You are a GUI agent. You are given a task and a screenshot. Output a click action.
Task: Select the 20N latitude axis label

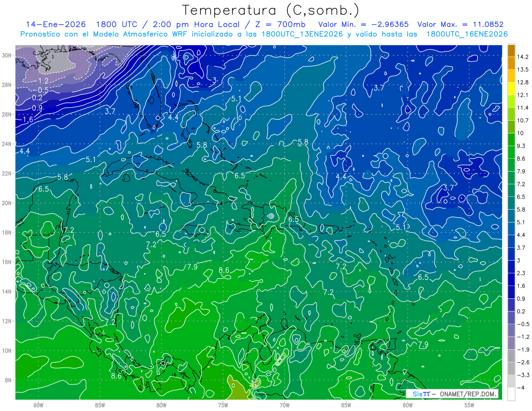click(x=7, y=203)
